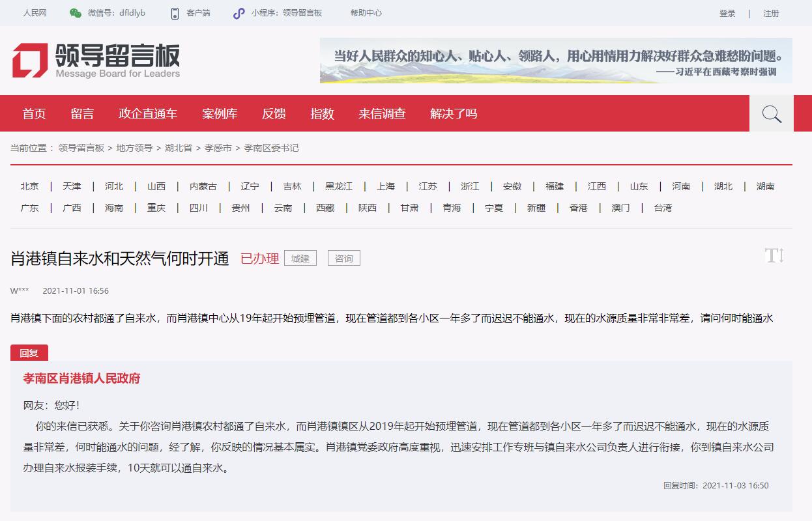
Task: Select 解决了吗 in the navigation bar
Action: pyautogui.click(x=454, y=114)
